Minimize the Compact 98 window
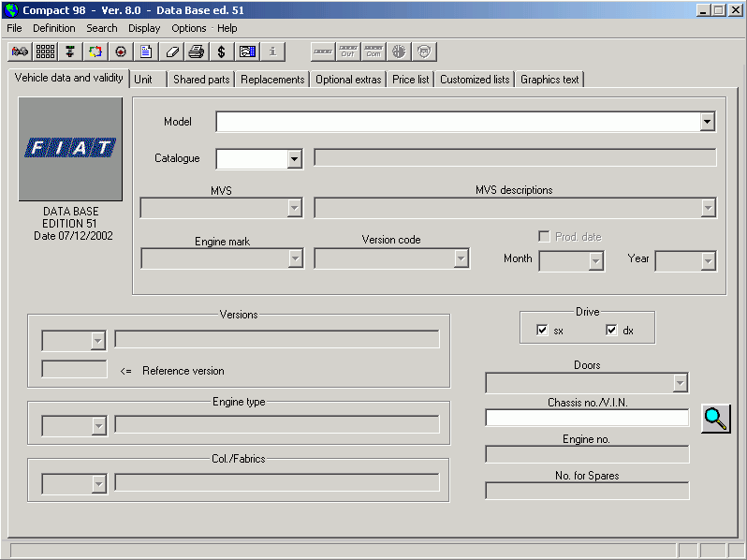747x560 pixels. [703, 10]
